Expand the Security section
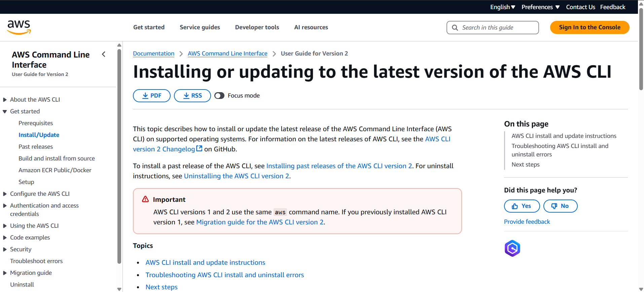The width and height of the screenshot is (644, 292). pyautogui.click(x=5, y=249)
